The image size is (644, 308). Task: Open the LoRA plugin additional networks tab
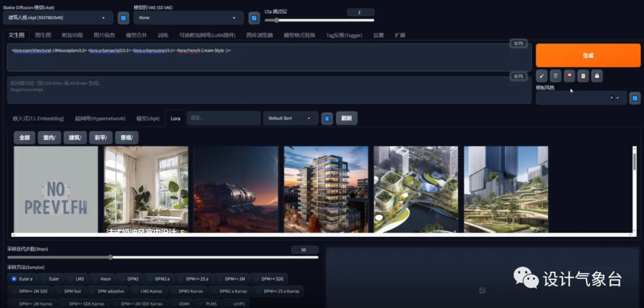pyautogui.click(x=208, y=35)
